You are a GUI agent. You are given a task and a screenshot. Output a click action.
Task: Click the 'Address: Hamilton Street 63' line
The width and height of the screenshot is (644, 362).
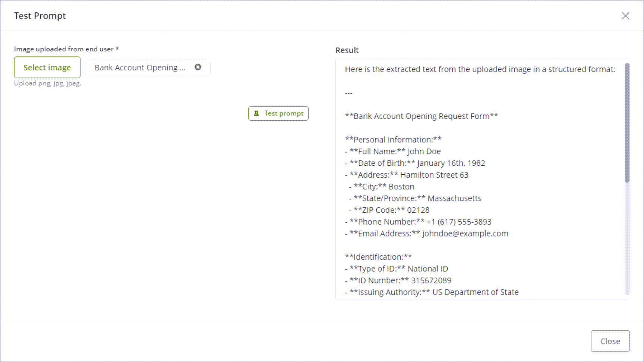click(407, 175)
